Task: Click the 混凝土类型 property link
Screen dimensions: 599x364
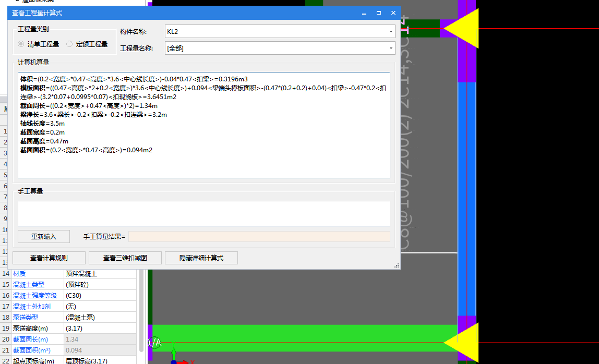Action: [29, 285]
